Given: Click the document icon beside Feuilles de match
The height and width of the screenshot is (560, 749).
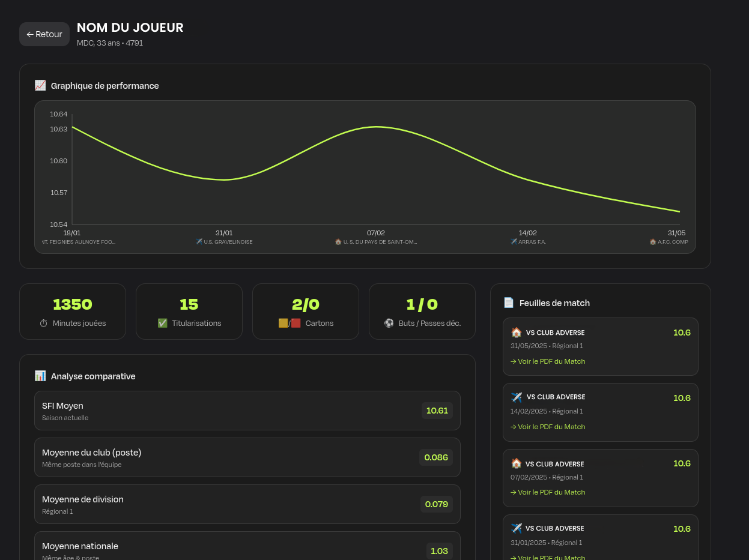Looking at the screenshot, I should point(509,303).
